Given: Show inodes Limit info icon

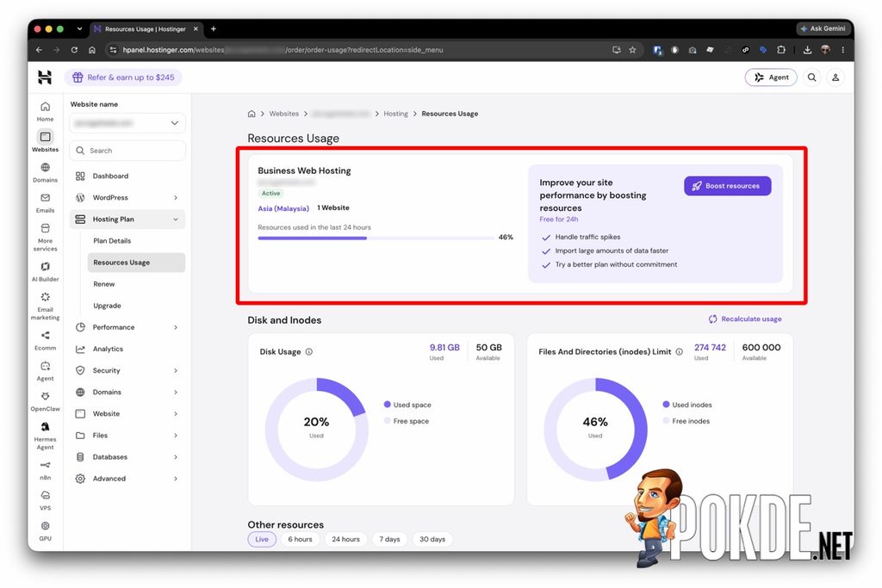Looking at the screenshot, I should point(679,352).
